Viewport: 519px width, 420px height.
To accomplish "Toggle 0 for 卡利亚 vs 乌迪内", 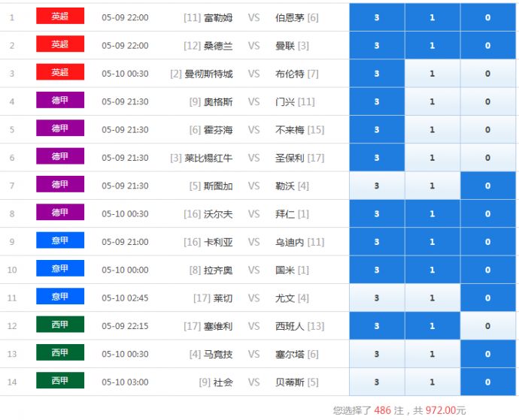I will coord(488,242).
